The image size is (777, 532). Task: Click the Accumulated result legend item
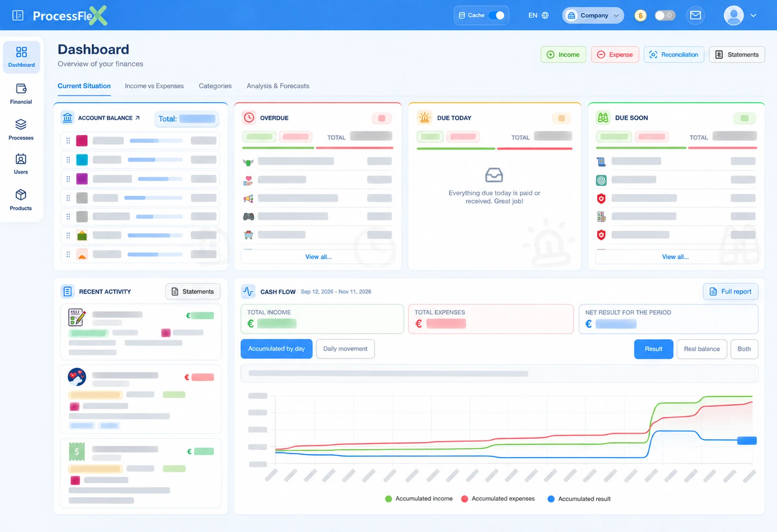579,499
